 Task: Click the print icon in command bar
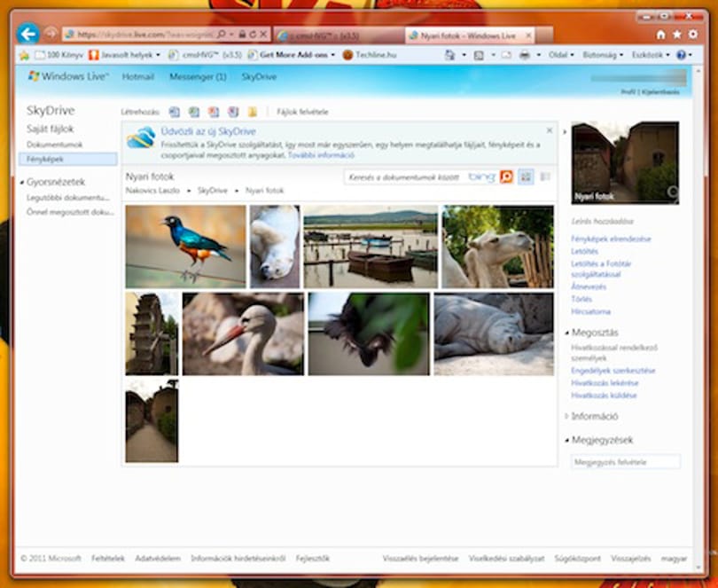click(525, 56)
